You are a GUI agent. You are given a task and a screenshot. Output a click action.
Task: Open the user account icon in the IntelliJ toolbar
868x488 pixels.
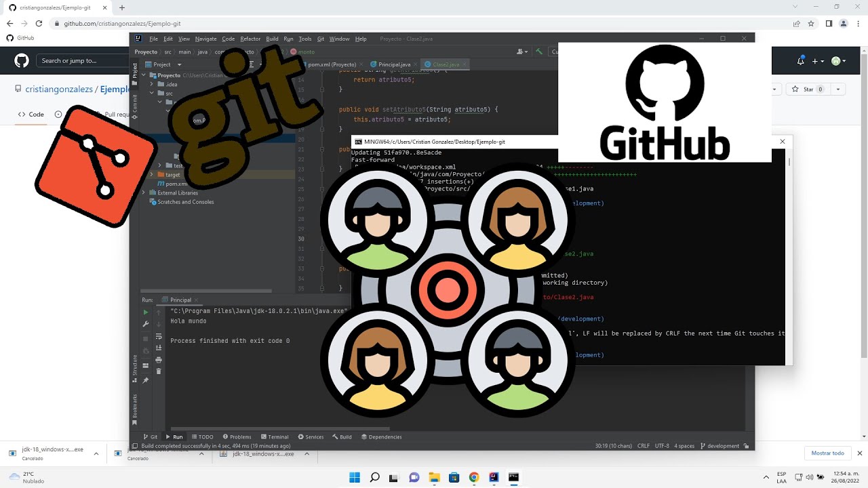(522, 52)
